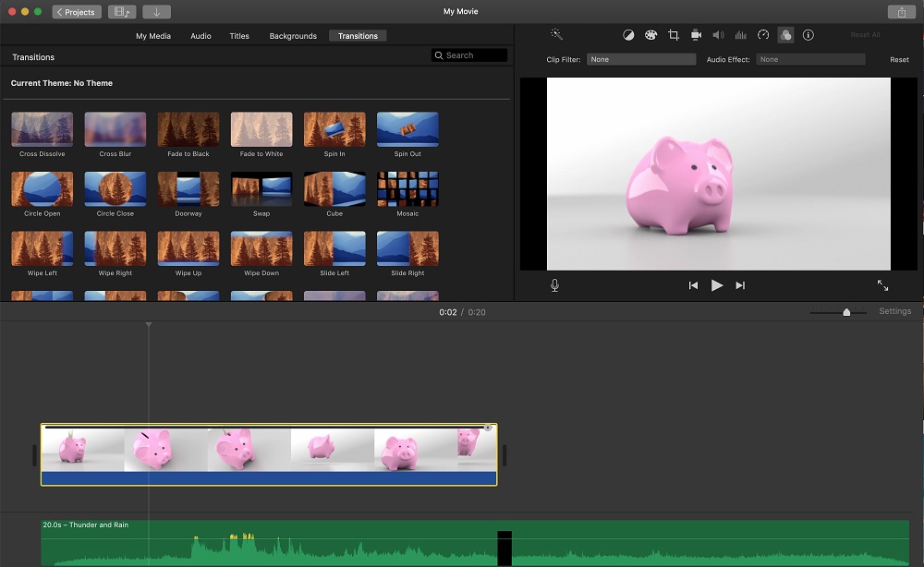Open the Volume adjustment controls

(x=718, y=34)
